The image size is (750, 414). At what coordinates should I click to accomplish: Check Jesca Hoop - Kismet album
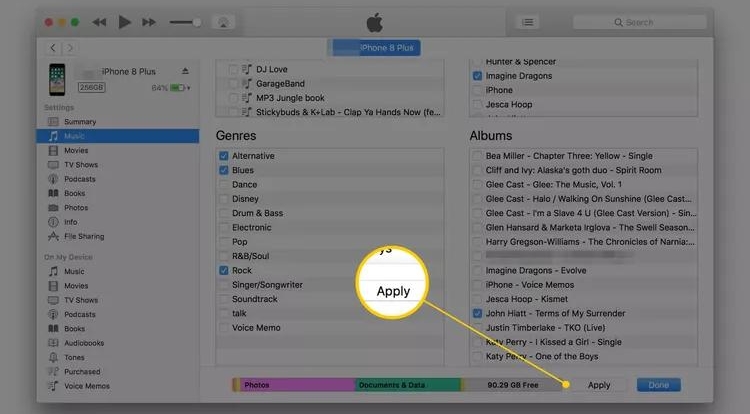[477, 299]
